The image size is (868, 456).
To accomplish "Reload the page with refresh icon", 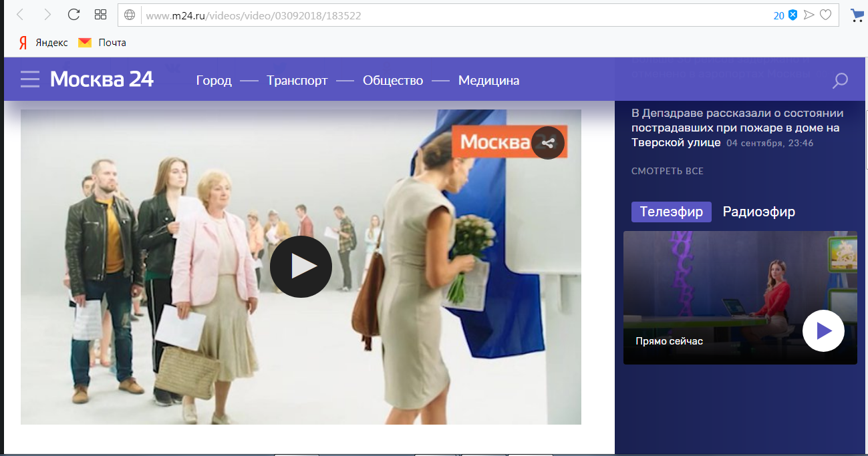I will coord(74,15).
